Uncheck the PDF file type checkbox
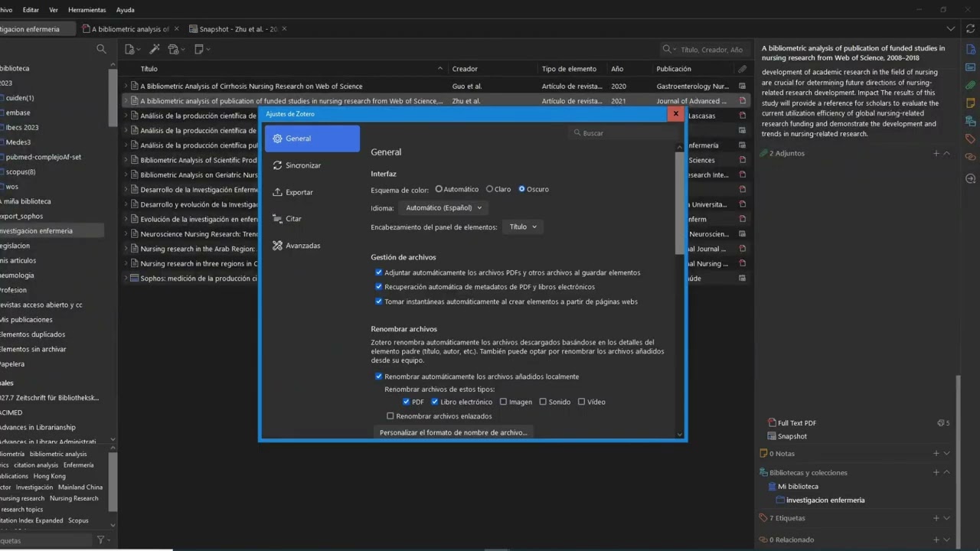980x551 pixels. [x=407, y=402]
